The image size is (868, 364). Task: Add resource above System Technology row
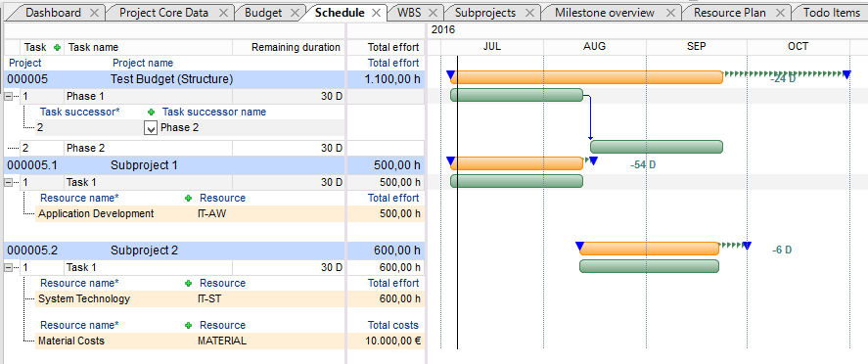pos(188,283)
